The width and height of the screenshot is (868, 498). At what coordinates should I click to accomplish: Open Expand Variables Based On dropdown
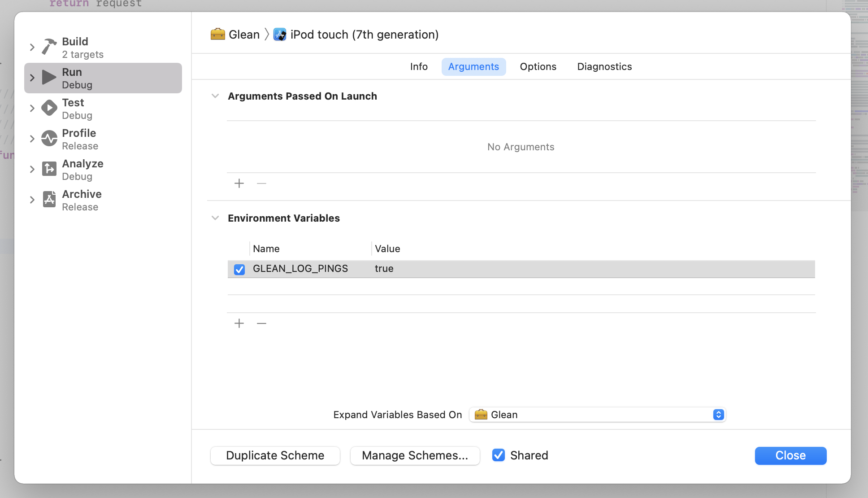tap(597, 415)
